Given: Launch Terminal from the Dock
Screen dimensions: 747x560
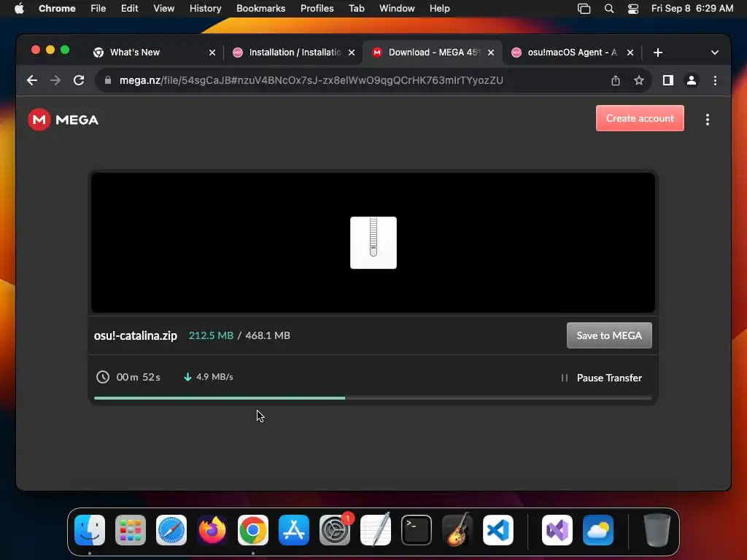Looking at the screenshot, I should coord(417,530).
